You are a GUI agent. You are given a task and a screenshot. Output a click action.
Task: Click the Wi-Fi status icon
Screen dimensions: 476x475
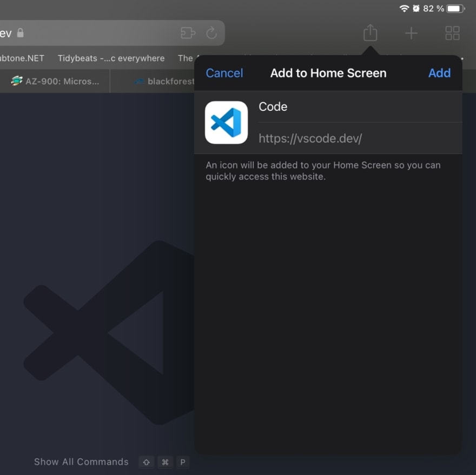coord(404,9)
